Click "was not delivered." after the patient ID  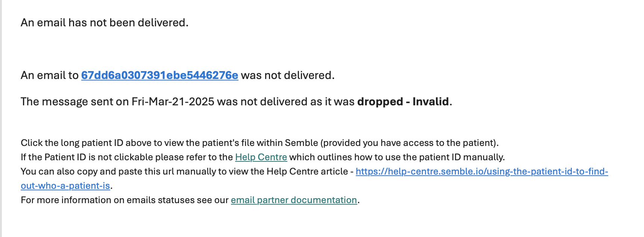pyautogui.click(x=287, y=76)
